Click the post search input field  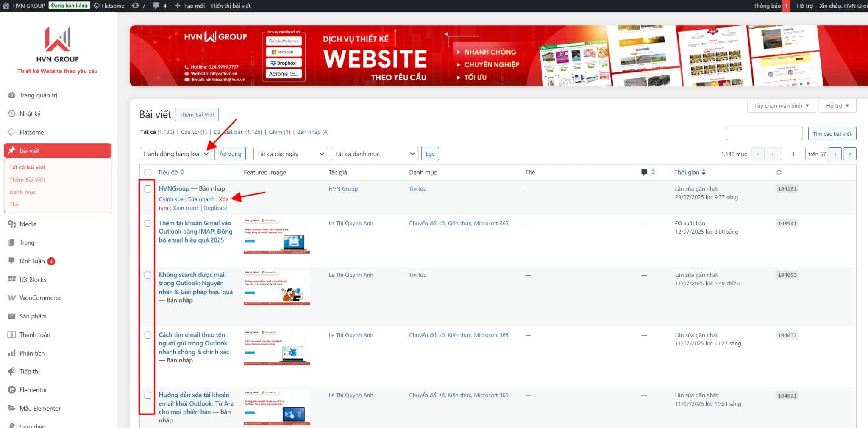click(764, 133)
